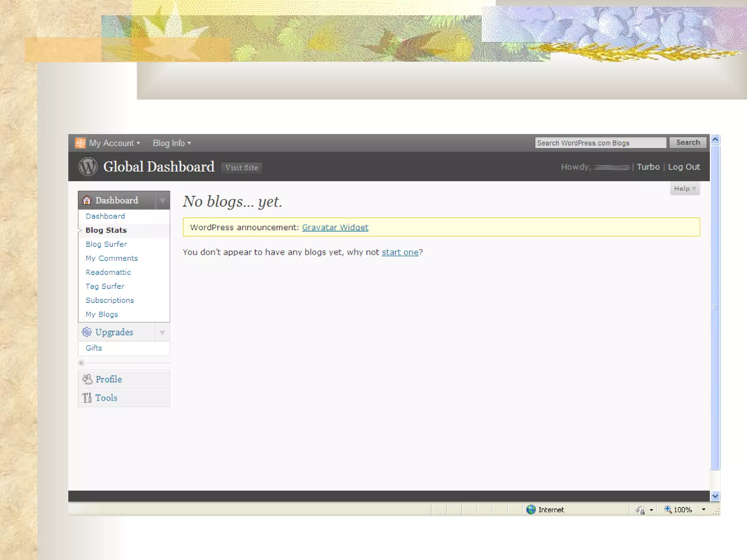Click the WordPress logo icon
This screenshot has height=560, width=747.
point(88,167)
